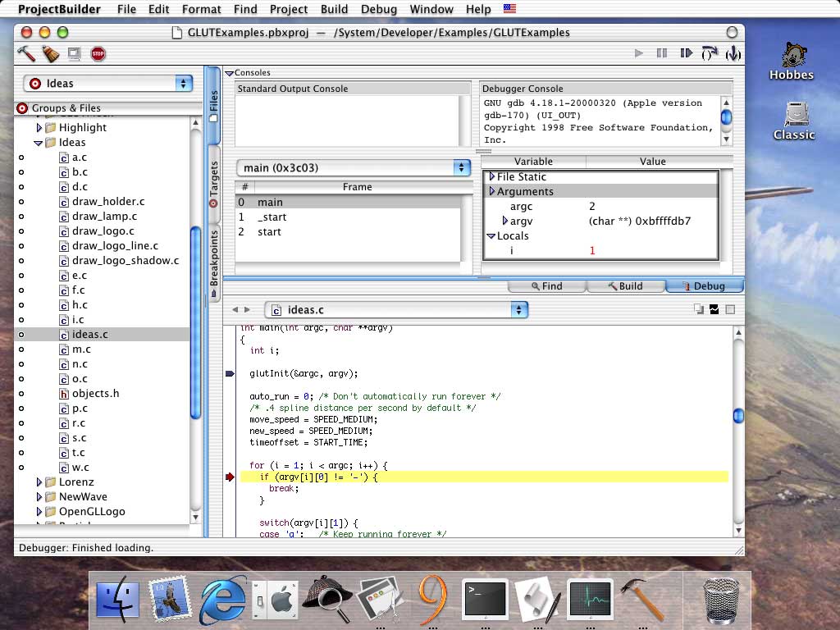Click the split-editor icon above code pane
Screen dimensions: 840x630
(699, 309)
